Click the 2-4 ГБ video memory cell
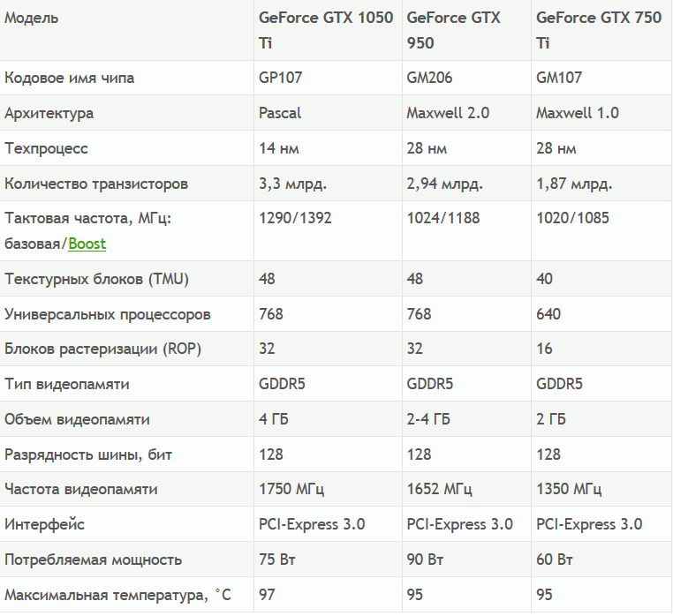The image size is (673, 616). pyautogui.click(x=428, y=419)
